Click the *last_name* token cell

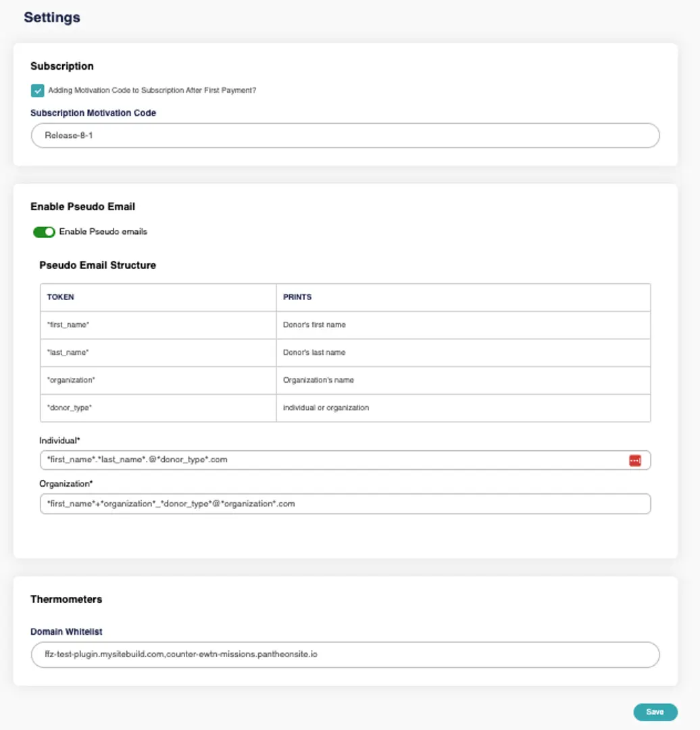tap(68, 353)
